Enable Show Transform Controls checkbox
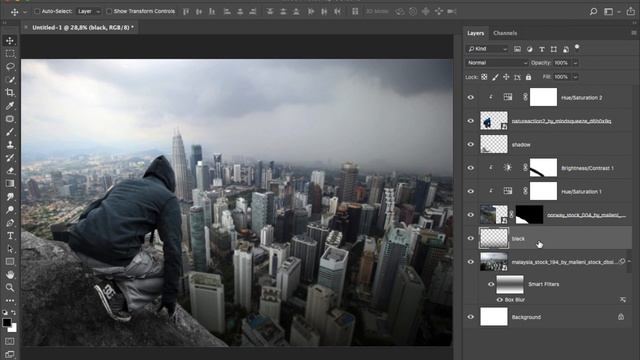The image size is (640, 360). (x=109, y=11)
